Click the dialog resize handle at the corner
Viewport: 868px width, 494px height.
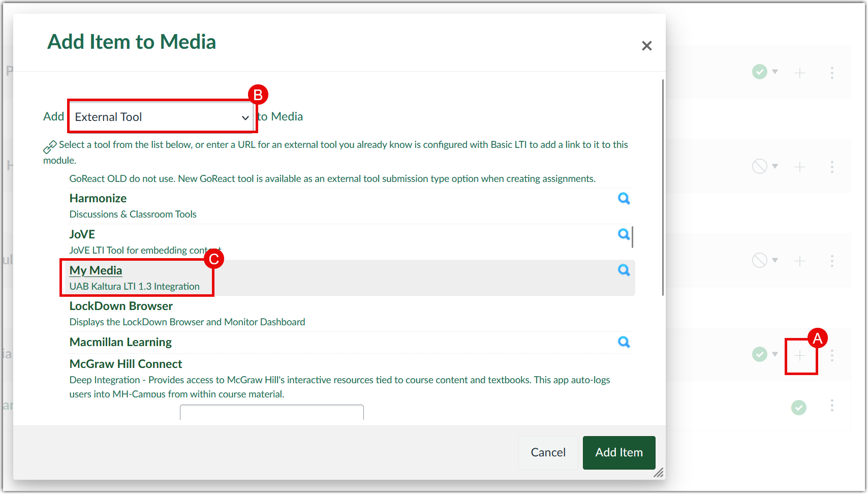click(x=659, y=473)
